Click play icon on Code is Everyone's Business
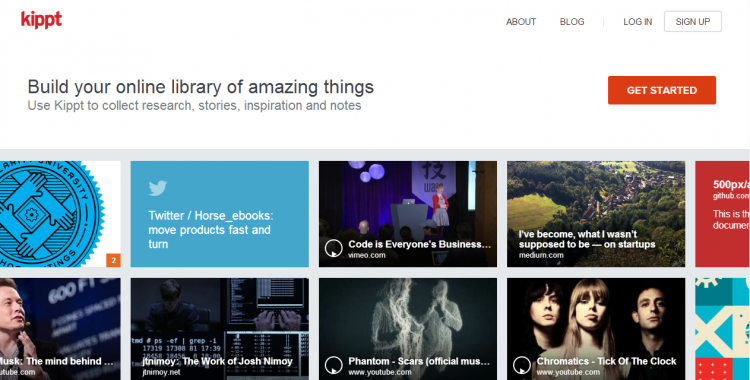The image size is (750, 380). (333, 248)
